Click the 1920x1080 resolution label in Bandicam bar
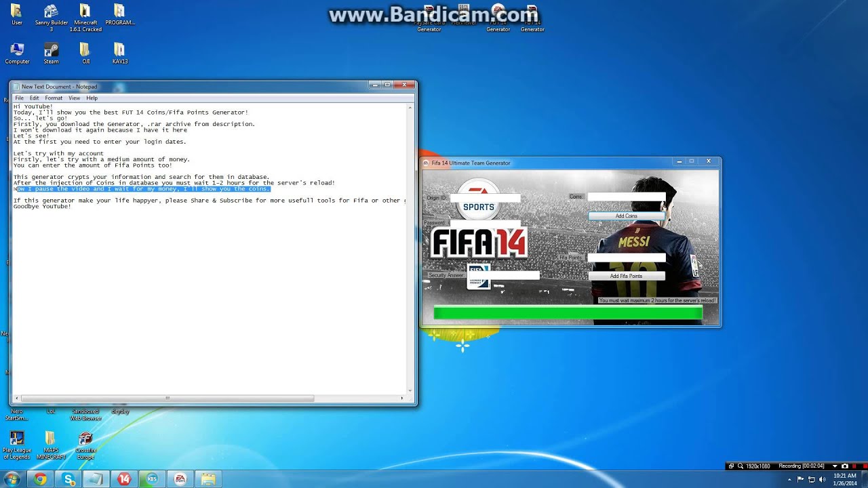868x488 pixels. (759, 466)
